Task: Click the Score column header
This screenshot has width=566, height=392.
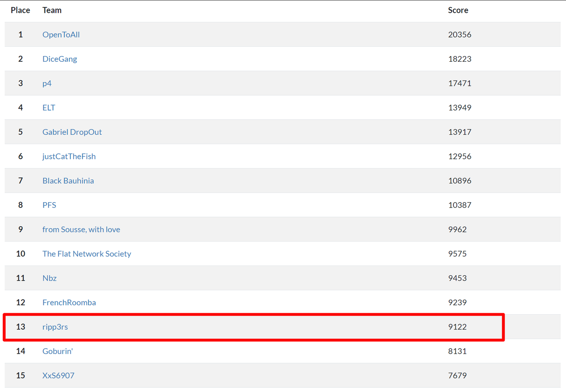Action: pos(458,10)
